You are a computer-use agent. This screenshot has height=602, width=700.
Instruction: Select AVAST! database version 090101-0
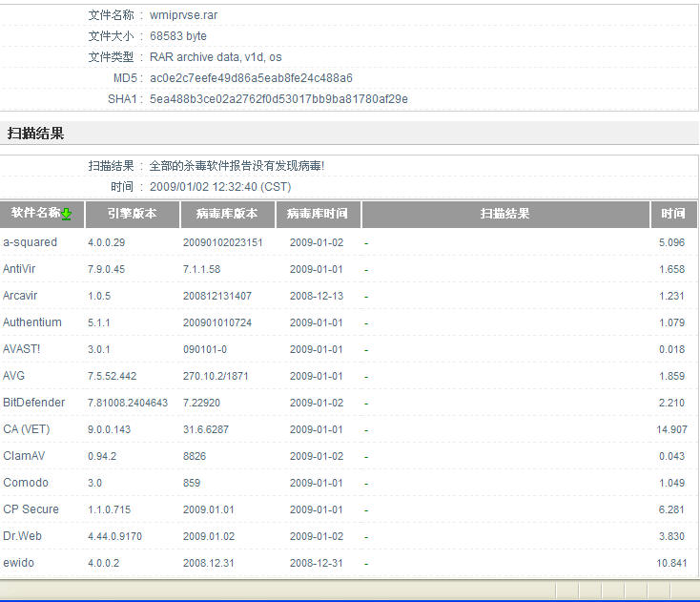(205, 350)
